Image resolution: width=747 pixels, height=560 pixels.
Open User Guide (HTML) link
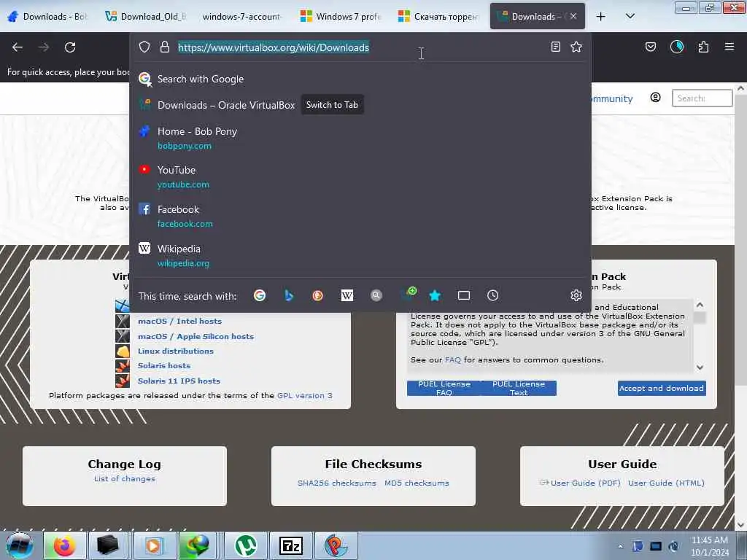coord(666,483)
